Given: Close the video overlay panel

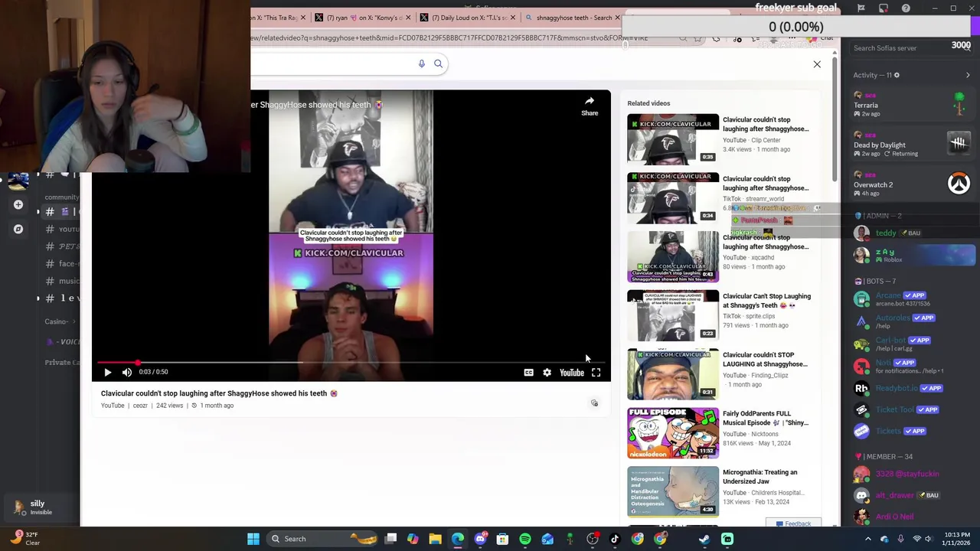Looking at the screenshot, I should coord(817,64).
